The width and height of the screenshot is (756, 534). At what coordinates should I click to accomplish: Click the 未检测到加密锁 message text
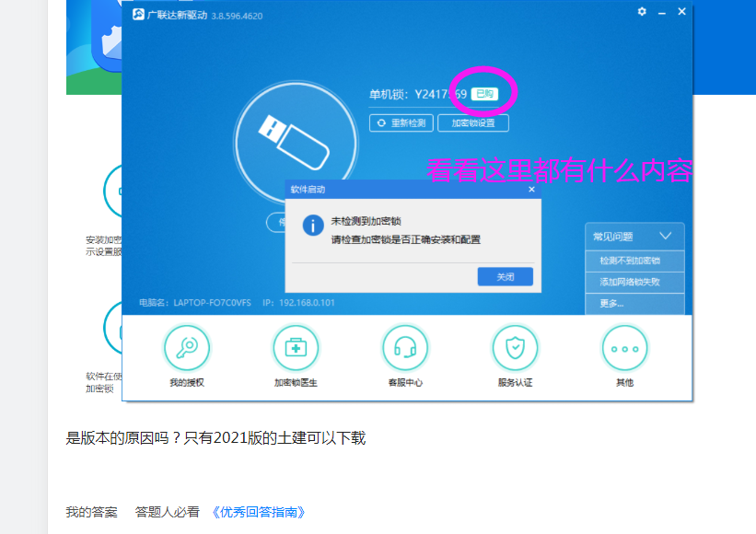point(366,221)
